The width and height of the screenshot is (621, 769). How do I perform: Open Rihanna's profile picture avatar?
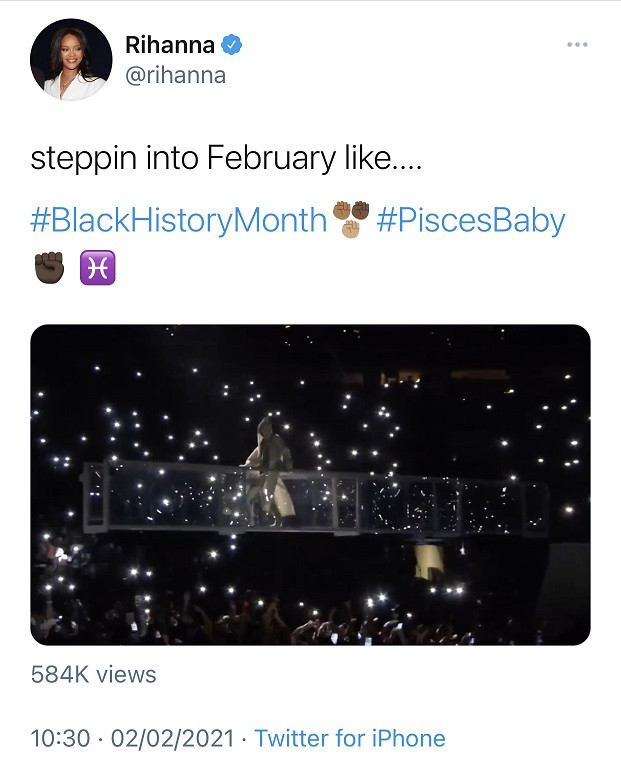(x=70, y=60)
